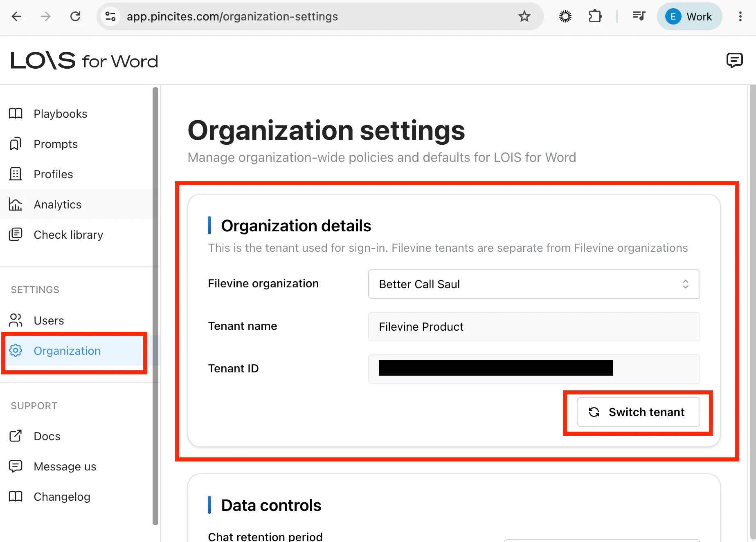Open the Chrome three-dot menu
The image size is (756, 542).
coord(740,16)
